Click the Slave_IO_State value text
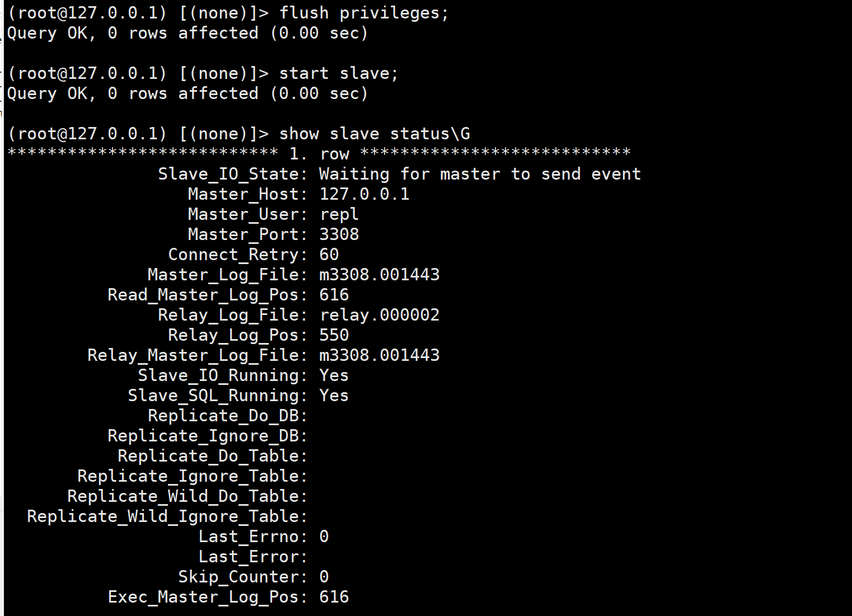The width and height of the screenshot is (852, 616). 479,174
